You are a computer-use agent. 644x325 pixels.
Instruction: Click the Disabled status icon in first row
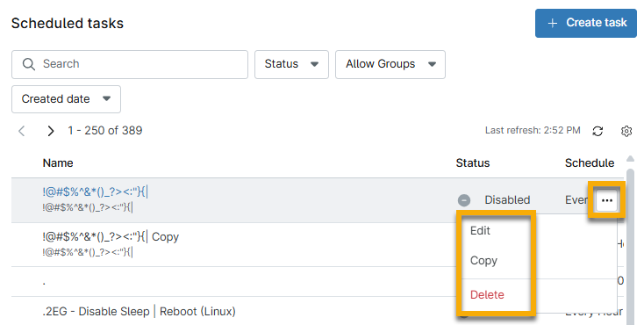[x=464, y=200]
